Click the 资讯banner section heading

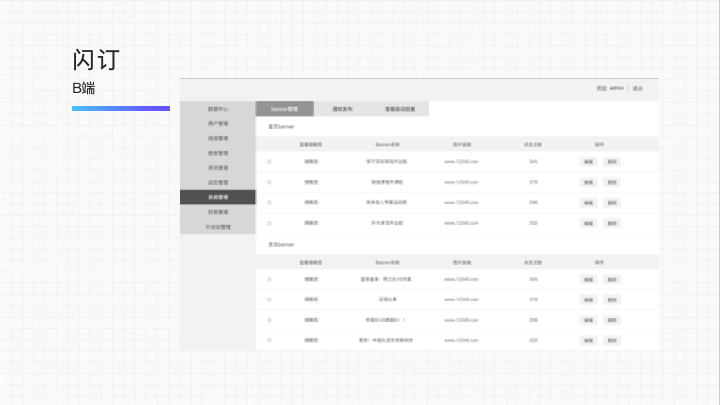pyautogui.click(x=281, y=245)
